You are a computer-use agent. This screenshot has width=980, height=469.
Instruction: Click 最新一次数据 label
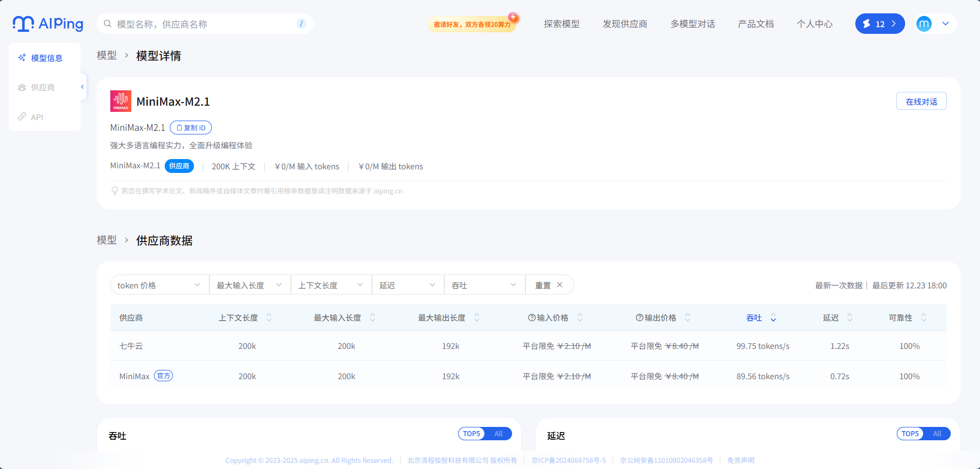coord(839,285)
